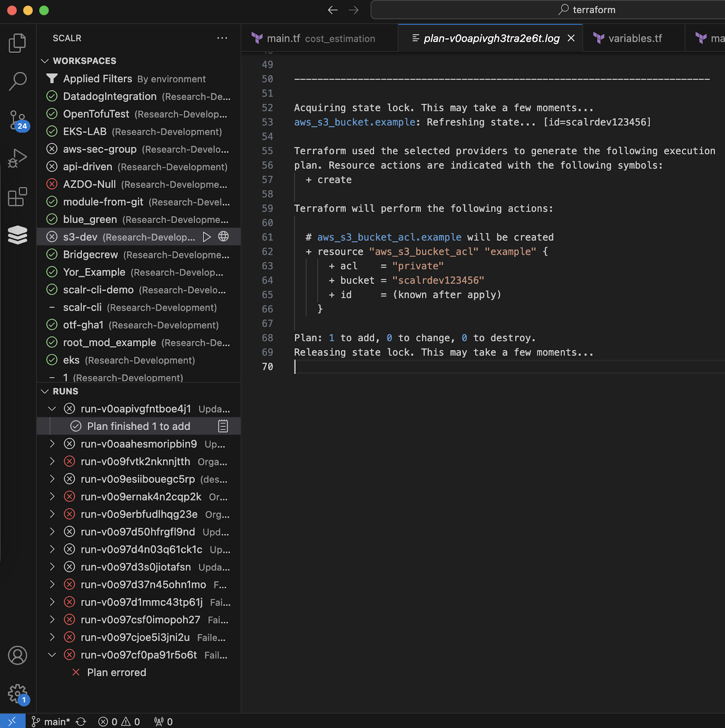Run the s3-dev workspace with play icon
The height and width of the screenshot is (728, 725).
207,237
